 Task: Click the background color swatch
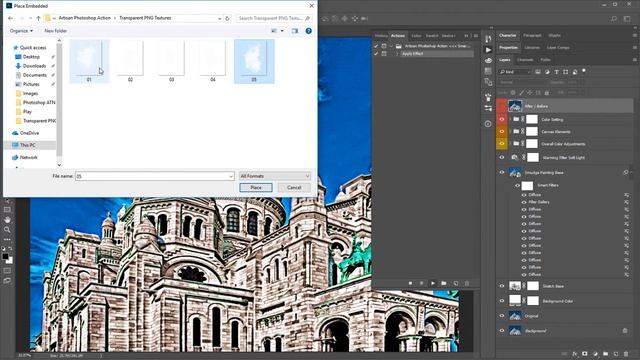click(10, 260)
